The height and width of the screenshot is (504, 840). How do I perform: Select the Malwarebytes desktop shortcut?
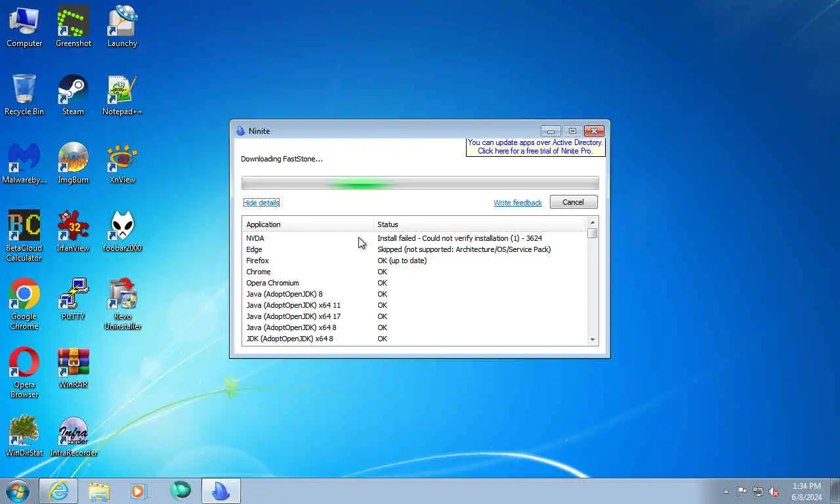point(24,163)
